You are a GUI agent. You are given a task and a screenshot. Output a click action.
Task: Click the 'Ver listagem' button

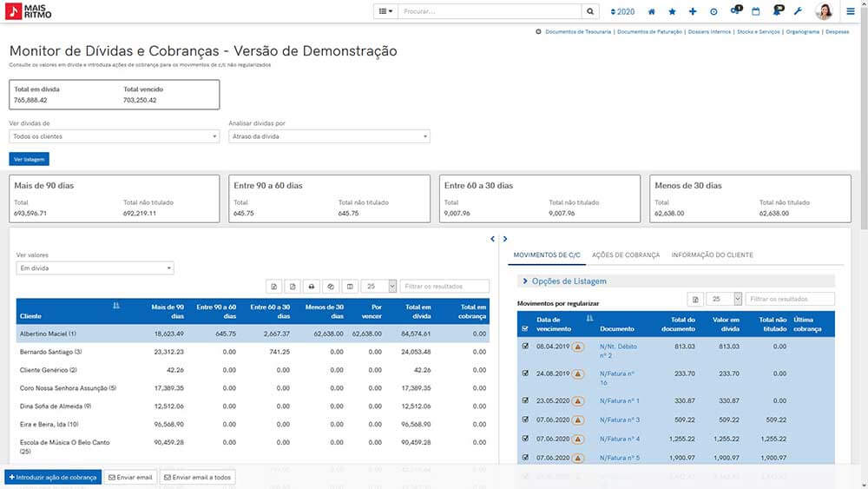click(29, 159)
